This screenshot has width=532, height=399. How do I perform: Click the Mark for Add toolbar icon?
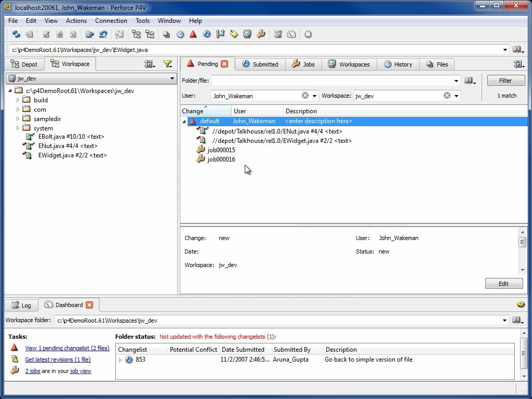[x=60, y=34]
